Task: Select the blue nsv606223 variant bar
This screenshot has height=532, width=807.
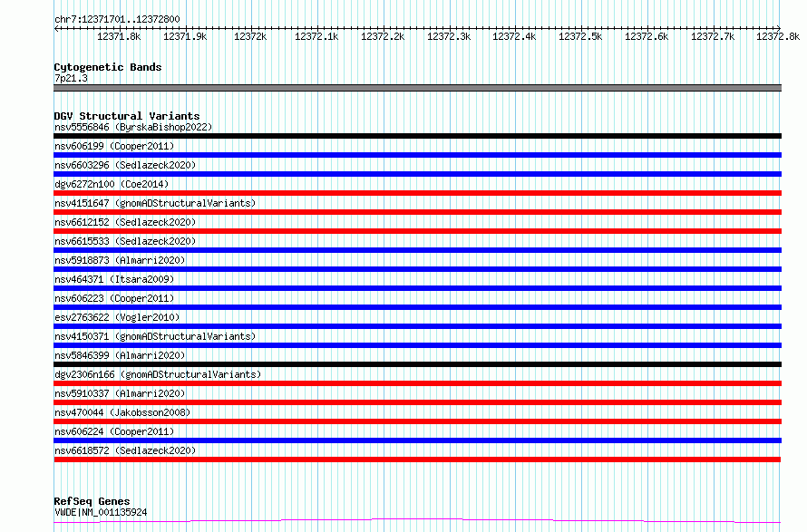Action: pyautogui.click(x=417, y=307)
